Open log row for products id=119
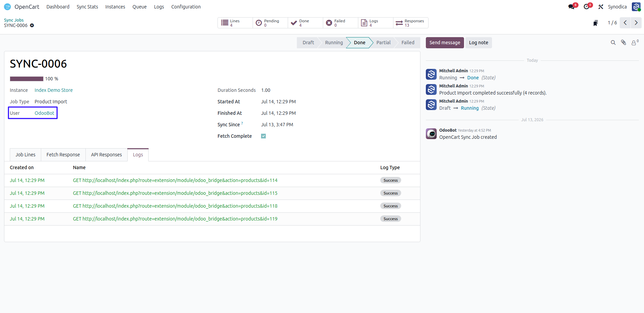This screenshot has width=644, height=313. (212, 219)
